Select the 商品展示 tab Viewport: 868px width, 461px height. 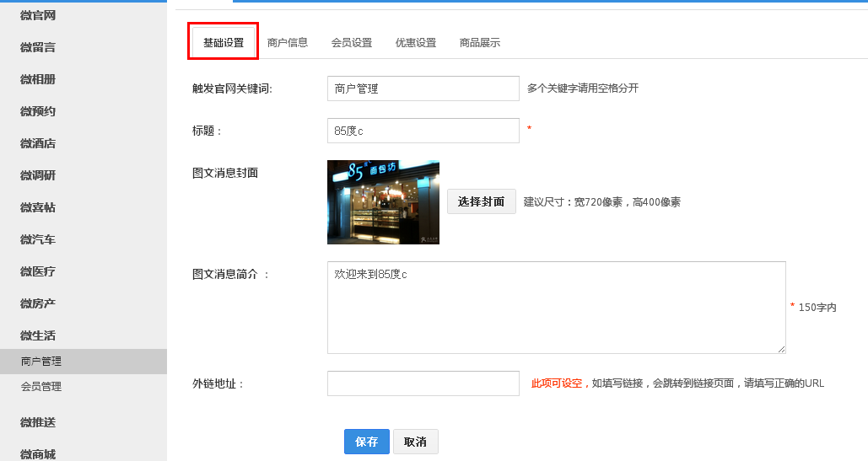pos(480,43)
